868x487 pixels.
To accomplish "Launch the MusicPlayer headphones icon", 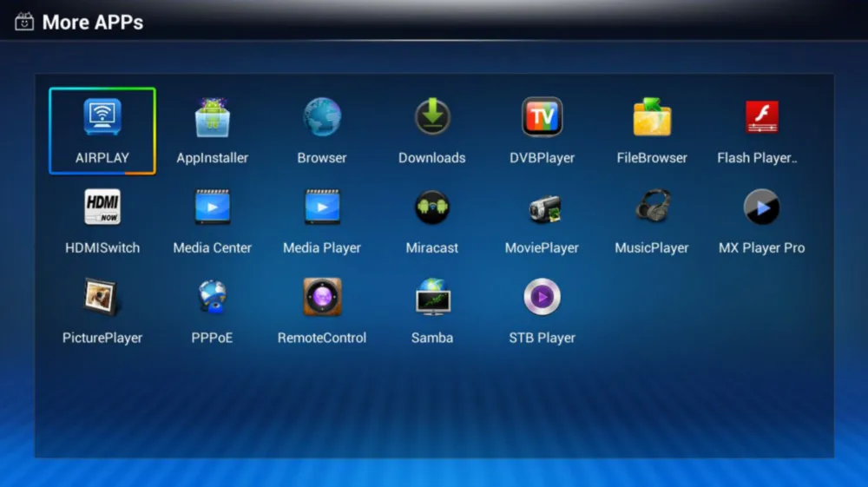I will coord(653,206).
